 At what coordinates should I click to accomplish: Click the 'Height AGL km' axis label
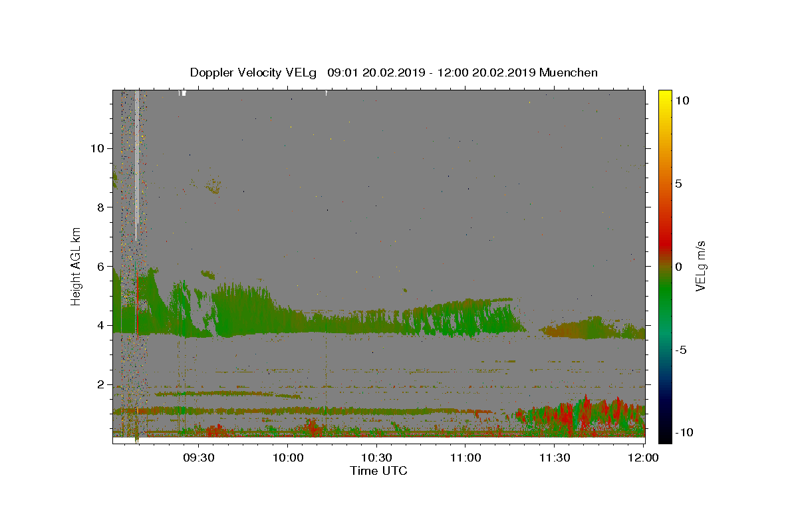click(76, 266)
